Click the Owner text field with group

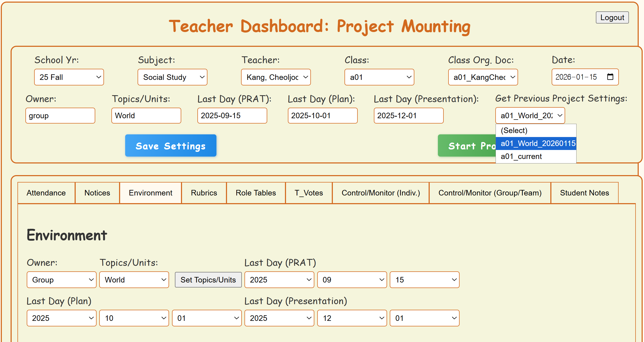pyautogui.click(x=60, y=116)
